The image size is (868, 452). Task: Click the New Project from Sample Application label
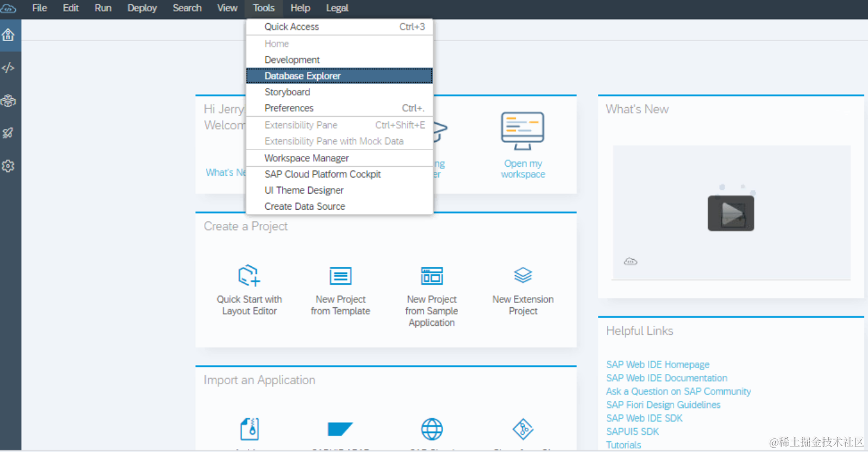click(432, 311)
